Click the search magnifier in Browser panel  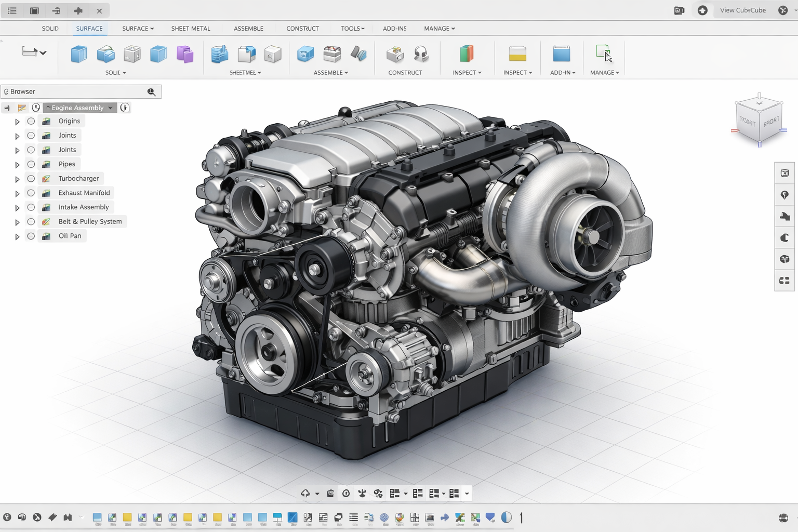pos(151,92)
